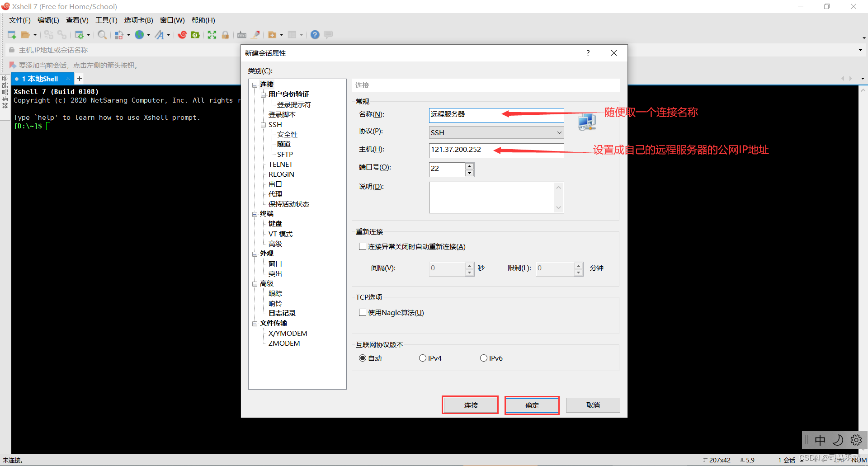The height and width of the screenshot is (466, 868).
Task: Select the 键盘 tree item
Action: 275,224
